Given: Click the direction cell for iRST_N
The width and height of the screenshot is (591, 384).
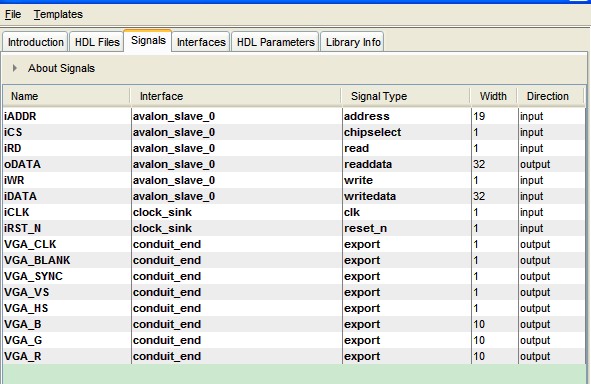Looking at the screenshot, I should (552, 228).
